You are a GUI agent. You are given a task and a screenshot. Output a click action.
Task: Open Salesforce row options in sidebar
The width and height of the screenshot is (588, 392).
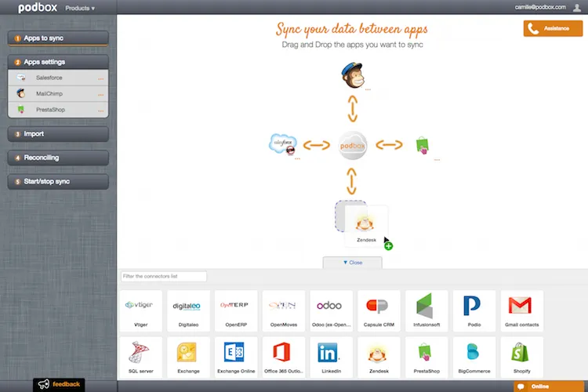[x=101, y=78]
